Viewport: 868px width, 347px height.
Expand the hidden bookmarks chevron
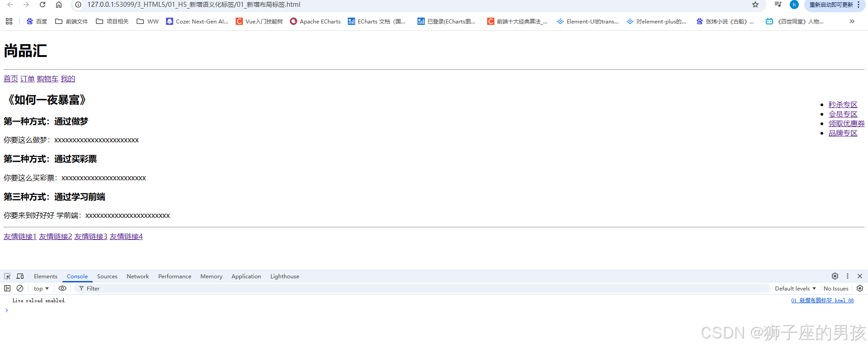pos(852,21)
